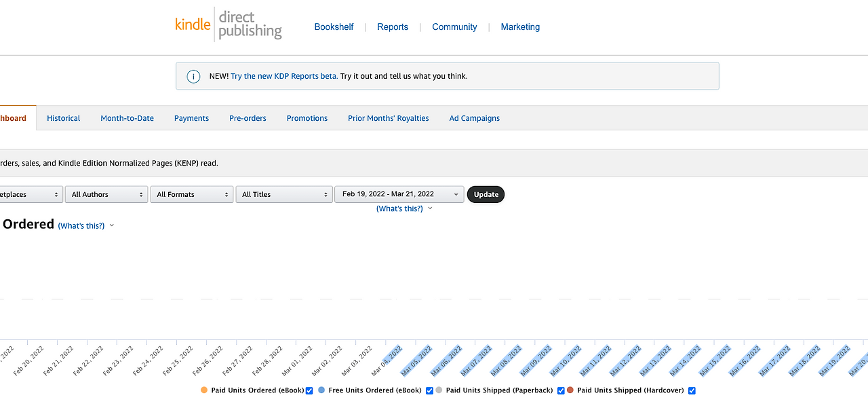Click the info icon in the NEW banner
Image resolution: width=868 pixels, height=406 pixels.
[193, 76]
